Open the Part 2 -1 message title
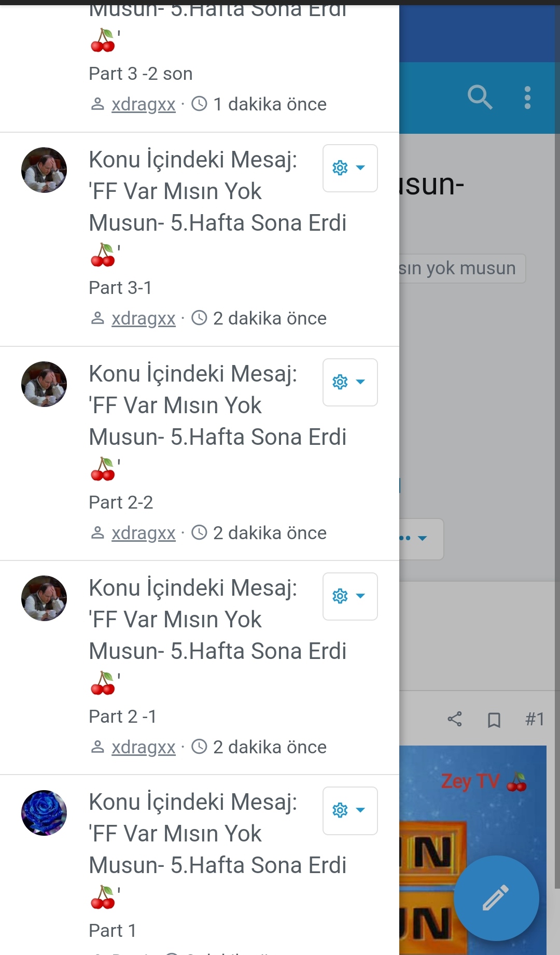This screenshot has width=560, height=955. pos(217,620)
